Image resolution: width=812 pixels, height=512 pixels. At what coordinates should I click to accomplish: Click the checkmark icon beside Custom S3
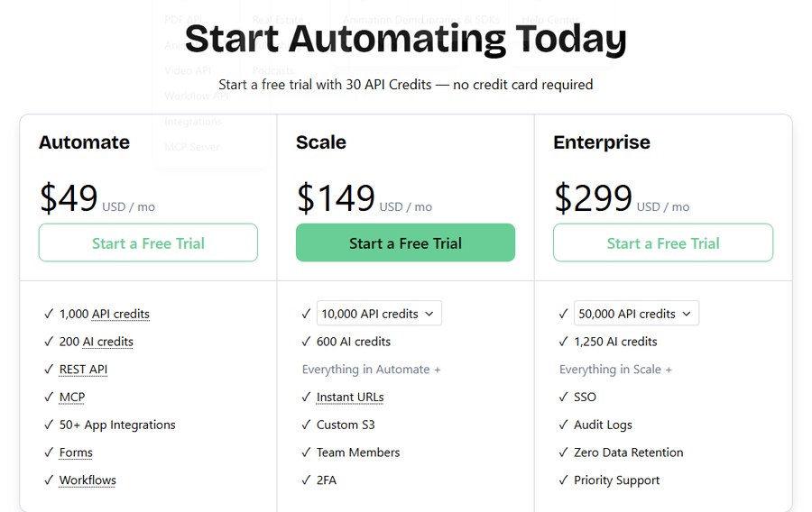[x=306, y=425]
